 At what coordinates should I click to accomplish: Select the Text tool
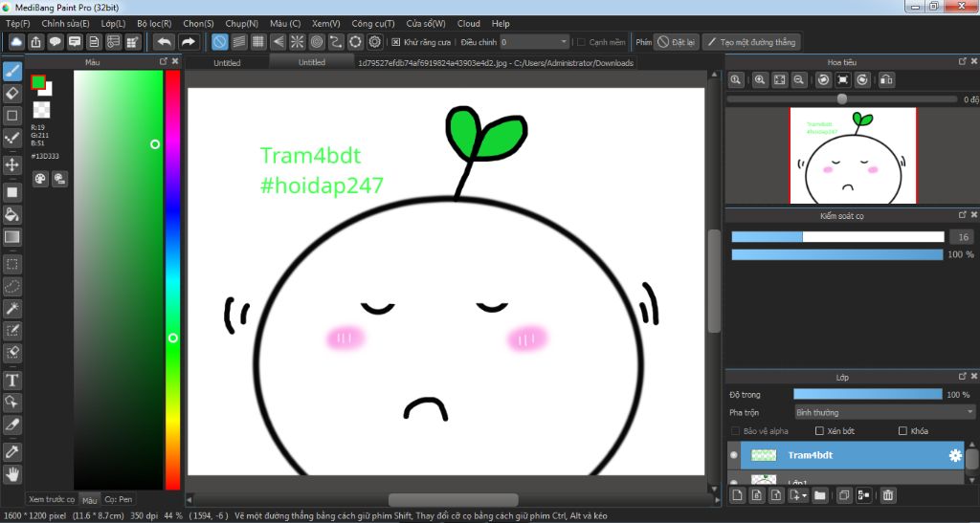point(12,381)
